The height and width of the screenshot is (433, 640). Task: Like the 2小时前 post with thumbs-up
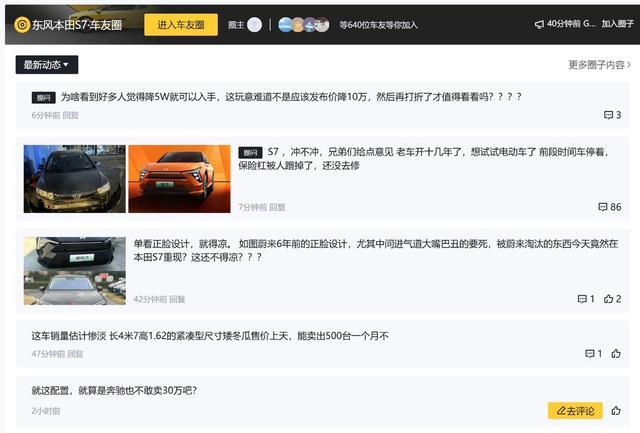[616, 411]
